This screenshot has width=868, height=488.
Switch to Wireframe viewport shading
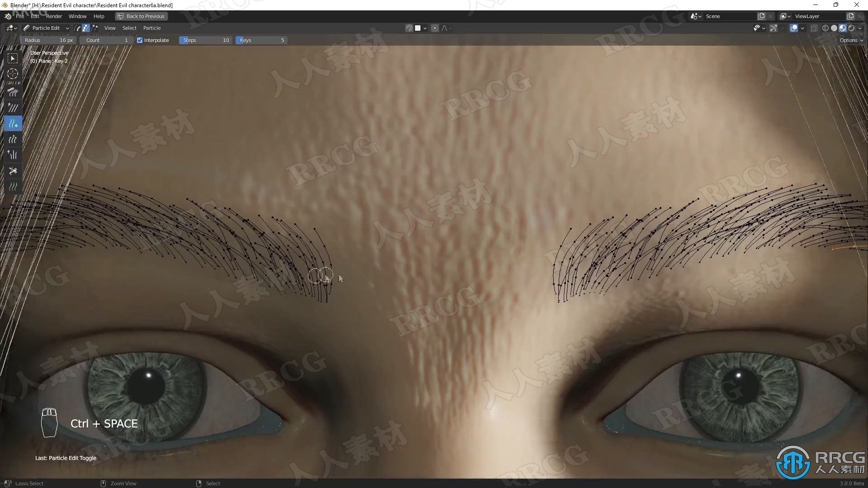pyautogui.click(x=826, y=28)
